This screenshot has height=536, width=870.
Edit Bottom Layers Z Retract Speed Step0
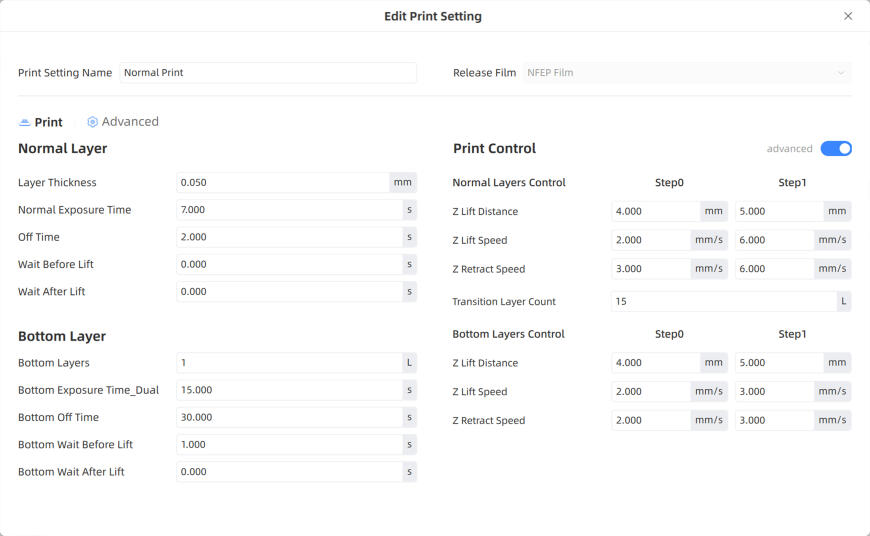(x=651, y=421)
